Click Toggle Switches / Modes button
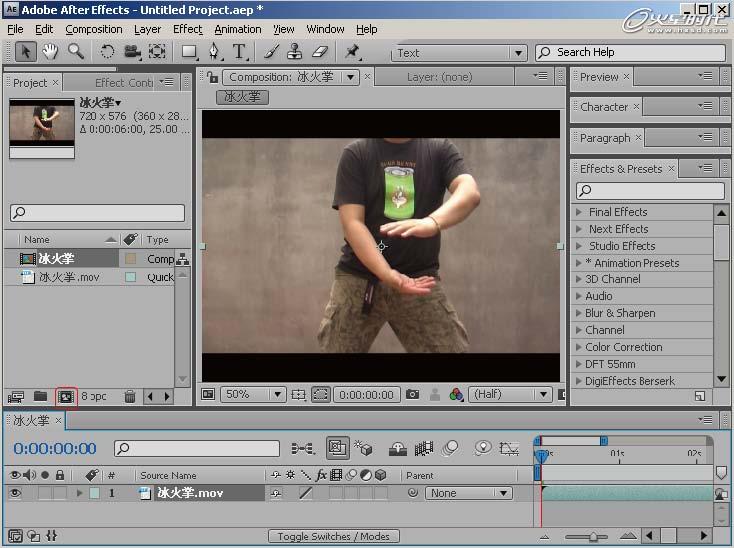Viewport: 734px width, 548px height. pyautogui.click(x=333, y=536)
